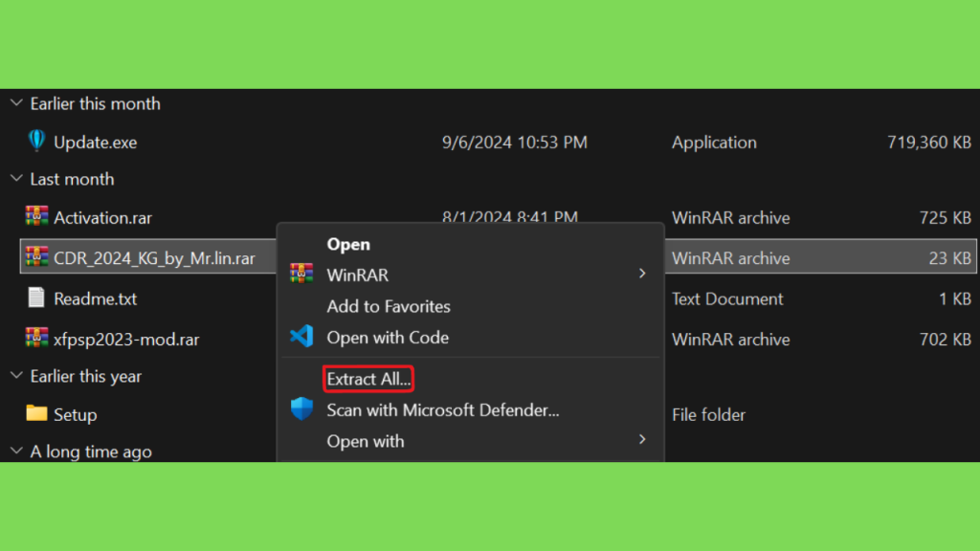Click the WinRAR icon in context menu
Image resolution: width=980 pixels, height=551 pixels.
(301, 274)
